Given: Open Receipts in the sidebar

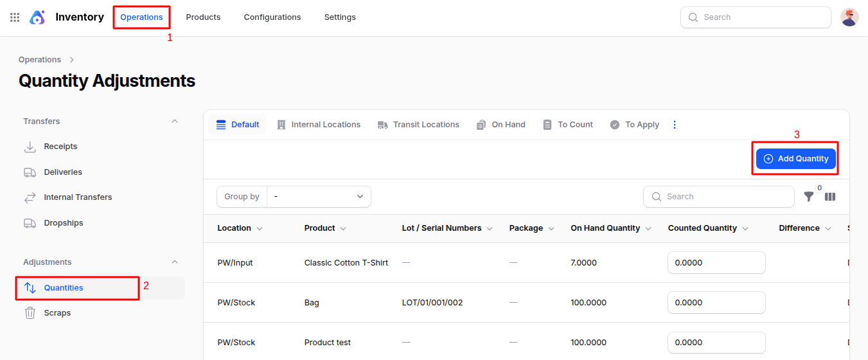Looking at the screenshot, I should pos(60,147).
